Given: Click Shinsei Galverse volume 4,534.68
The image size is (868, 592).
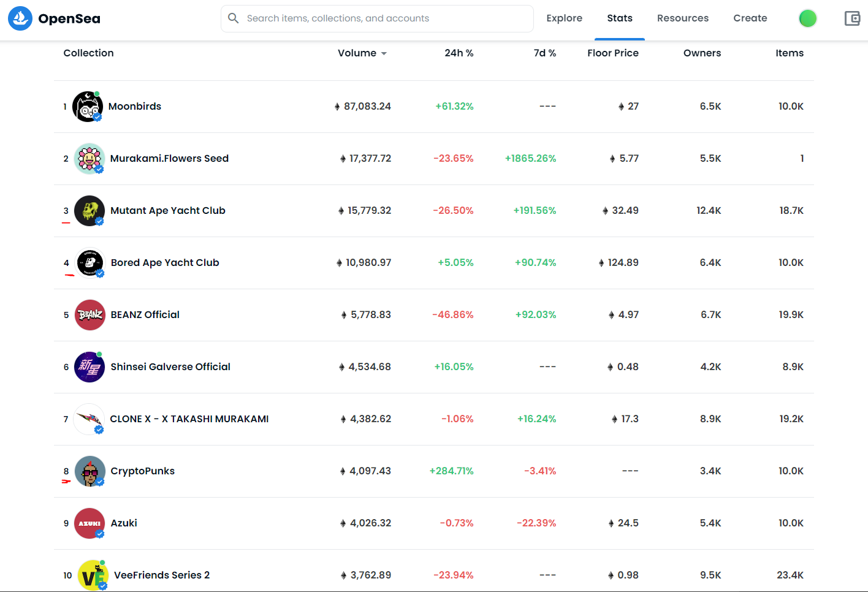Looking at the screenshot, I should point(370,367).
